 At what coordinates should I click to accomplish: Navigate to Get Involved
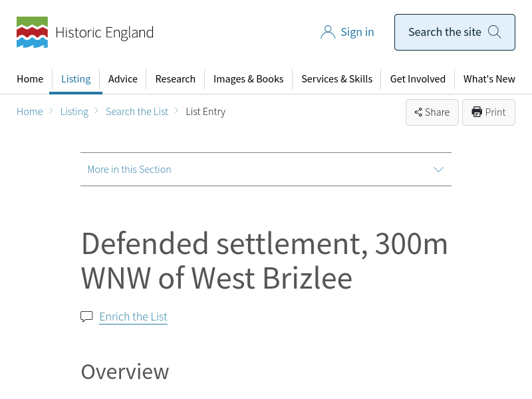tap(418, 79)
